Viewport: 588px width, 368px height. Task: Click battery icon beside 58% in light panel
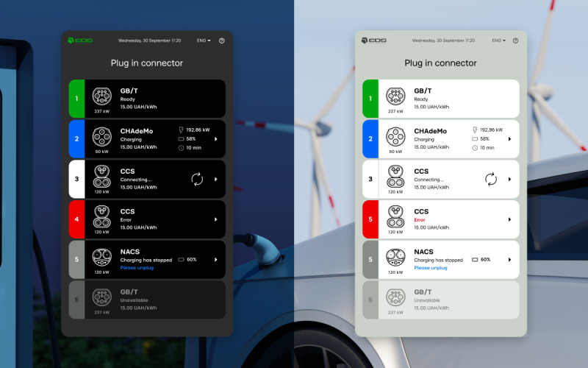point(475,139)
